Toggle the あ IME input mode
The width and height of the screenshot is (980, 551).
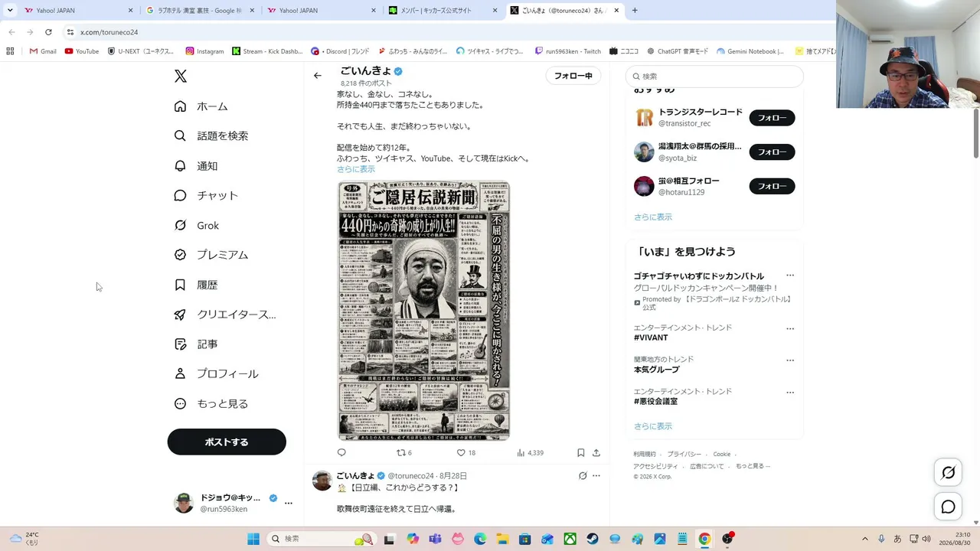click(x=897, y=539)
